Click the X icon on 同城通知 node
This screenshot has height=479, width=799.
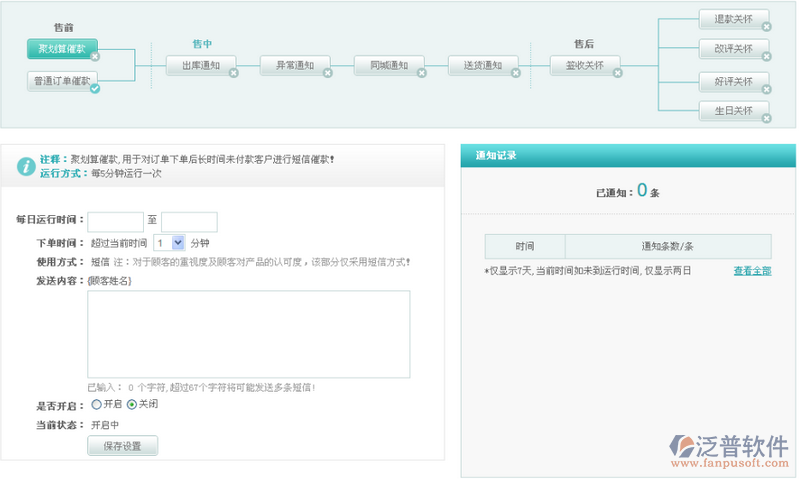tap(421, 73)
